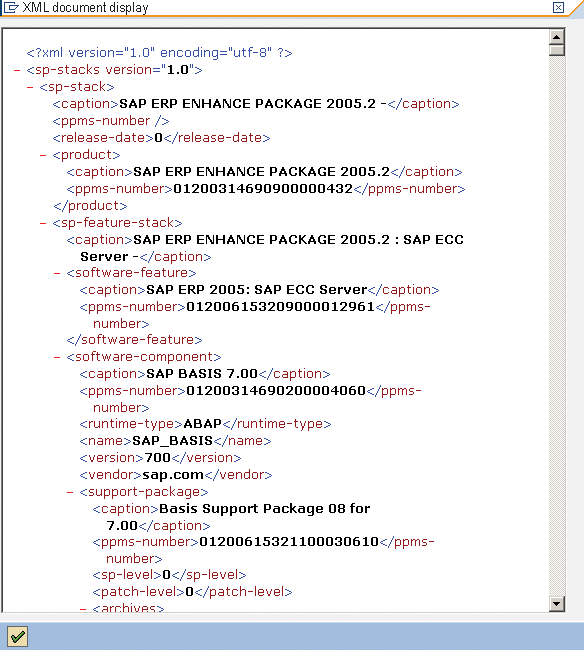Image resolution: width=584 pixels, height=650 pixels.
Task: Collapse the sp-feature-stack node
Action: [43, 223]
